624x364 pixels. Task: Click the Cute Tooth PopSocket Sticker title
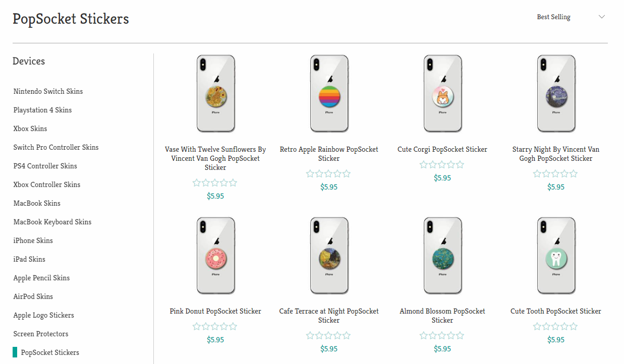(x=556, y=311)
